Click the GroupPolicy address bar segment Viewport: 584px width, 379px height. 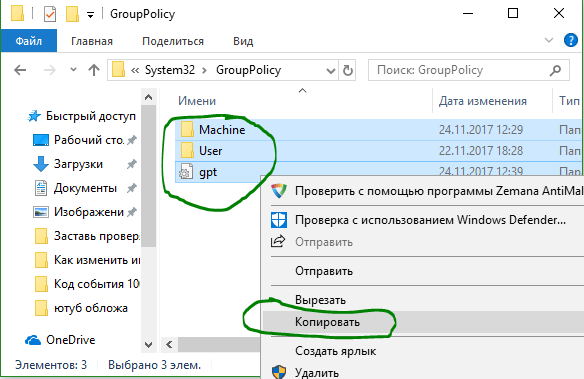click(248, 70)
